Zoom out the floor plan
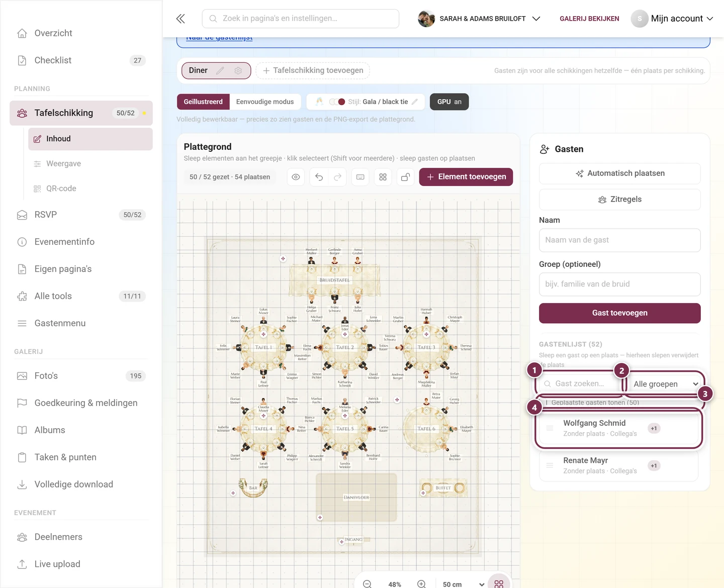Screen dimensions: 724x588 pos(368,584)
